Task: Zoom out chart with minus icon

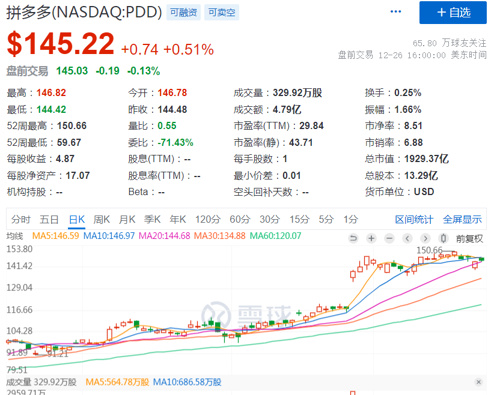Action: pyautogui.click(x=389, y=238)
